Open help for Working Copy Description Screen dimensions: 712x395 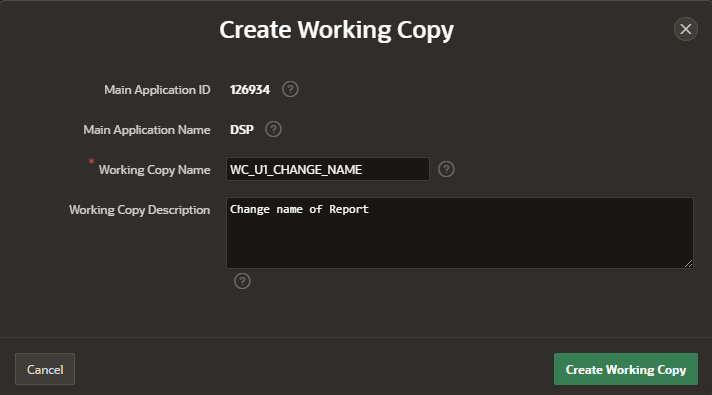(x=242, y=281)
